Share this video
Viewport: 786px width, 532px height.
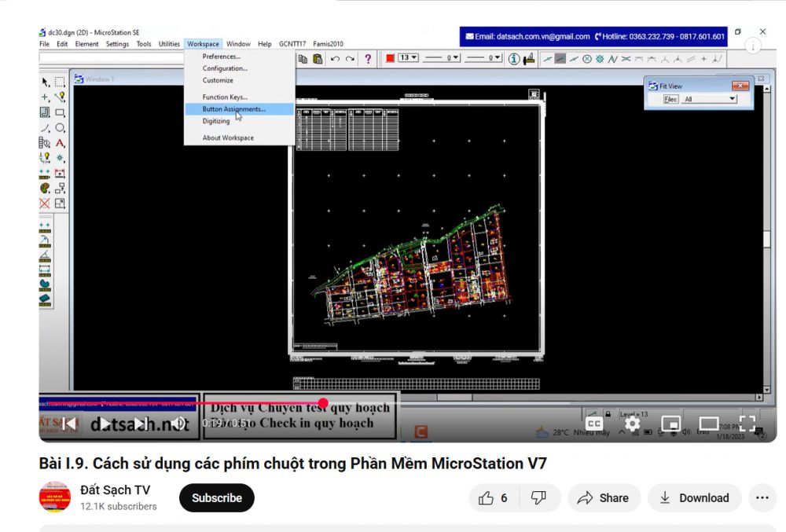click(x=603, y=498)
